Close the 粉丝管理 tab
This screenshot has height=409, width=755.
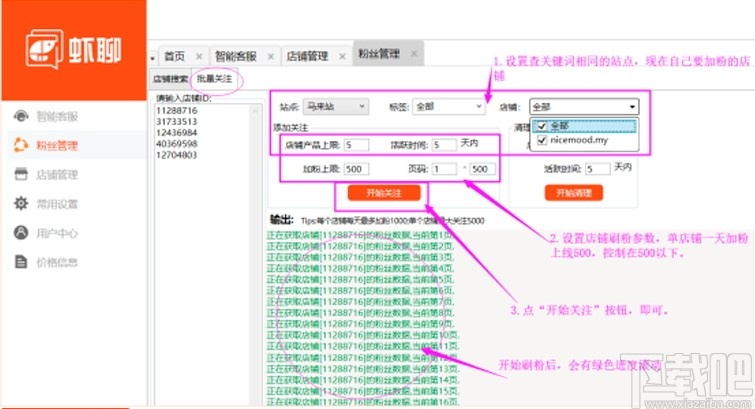(414, 54)
